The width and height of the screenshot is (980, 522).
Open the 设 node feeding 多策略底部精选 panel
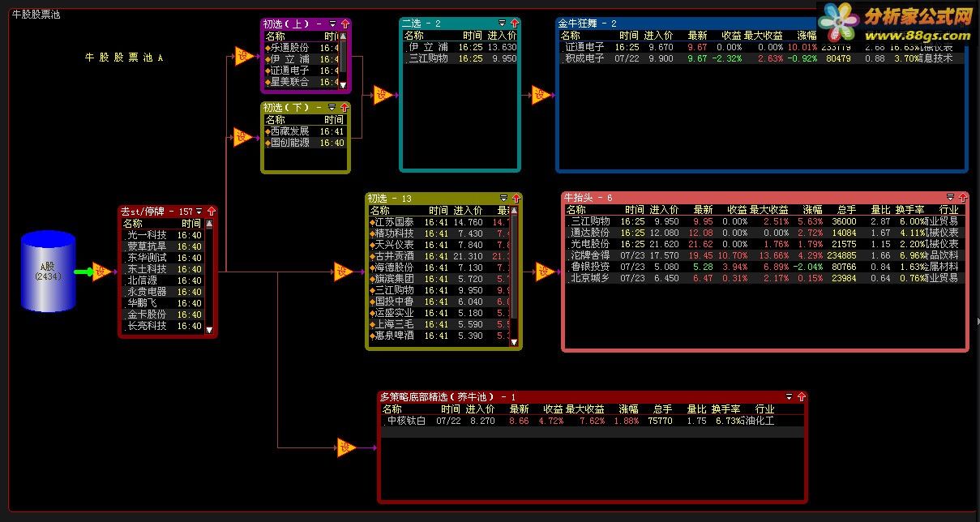[x=346, y=447]
